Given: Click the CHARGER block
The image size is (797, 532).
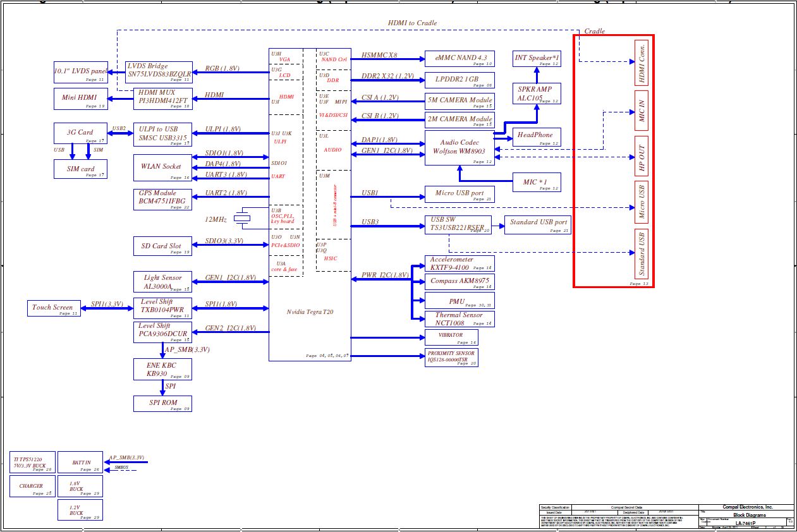Looking at the screenshot, I should pos(32,487).
